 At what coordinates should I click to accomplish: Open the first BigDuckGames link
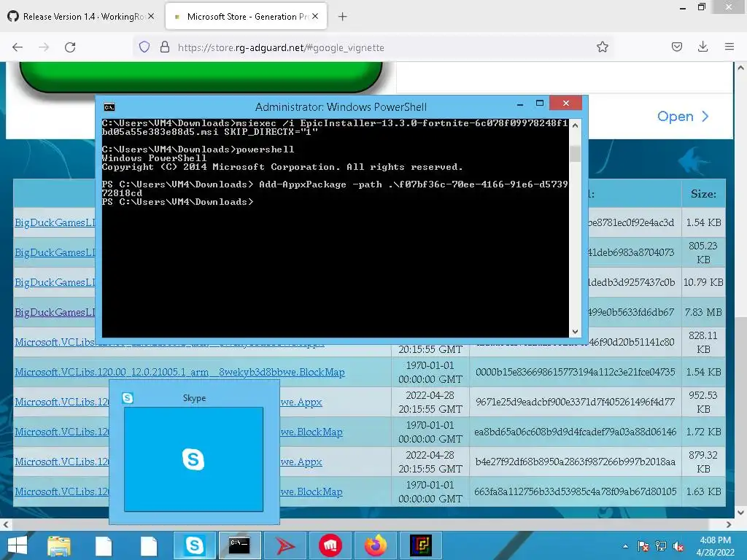[x=55, y=222]
